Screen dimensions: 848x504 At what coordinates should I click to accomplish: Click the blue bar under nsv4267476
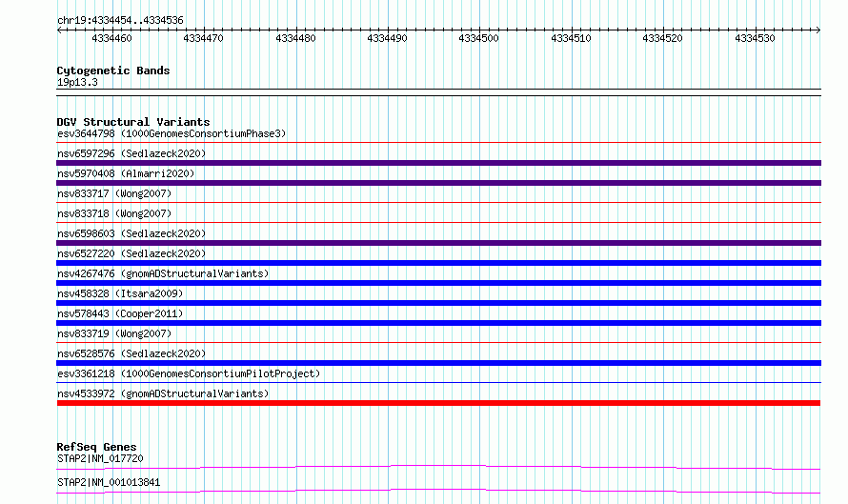click(438, 283)
